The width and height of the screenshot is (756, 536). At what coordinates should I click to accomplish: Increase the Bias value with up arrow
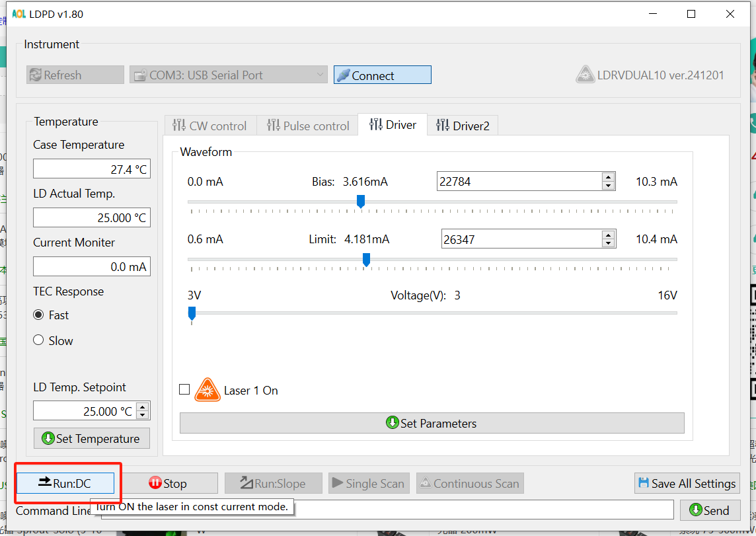pos(608,176)
